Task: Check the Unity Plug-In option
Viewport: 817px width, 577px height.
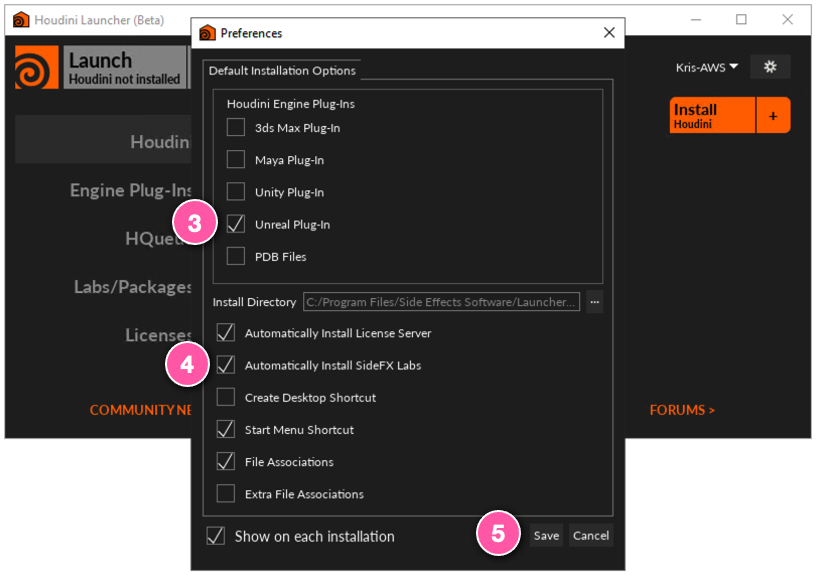Action: 236,192
